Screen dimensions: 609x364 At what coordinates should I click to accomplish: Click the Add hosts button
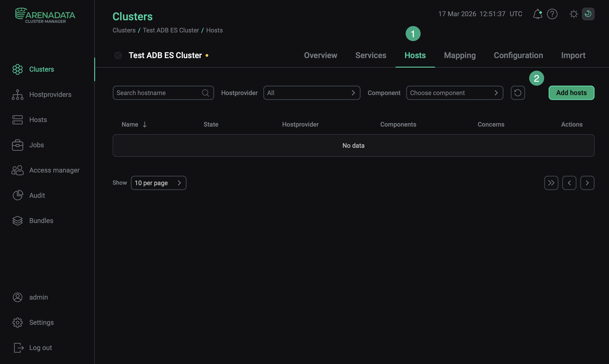[x=571, y=93]
